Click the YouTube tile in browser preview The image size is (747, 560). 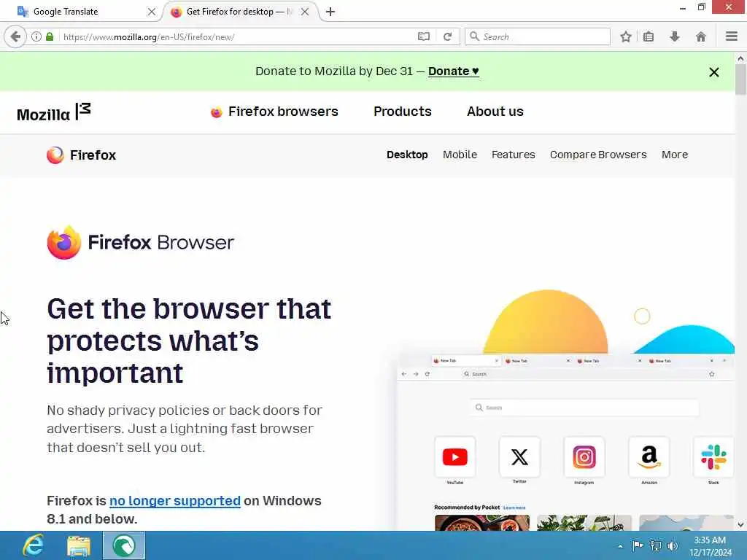pos(455,457)
